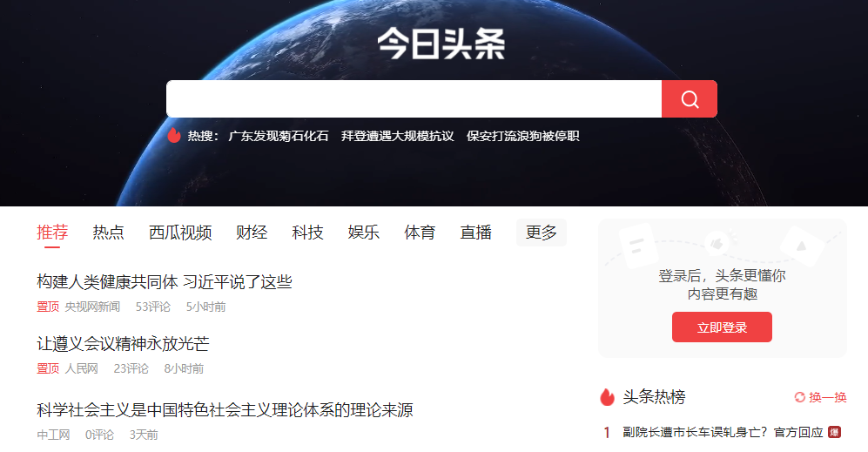
Task: Select the 推荐 tab
Action: [x=52, y=232]
